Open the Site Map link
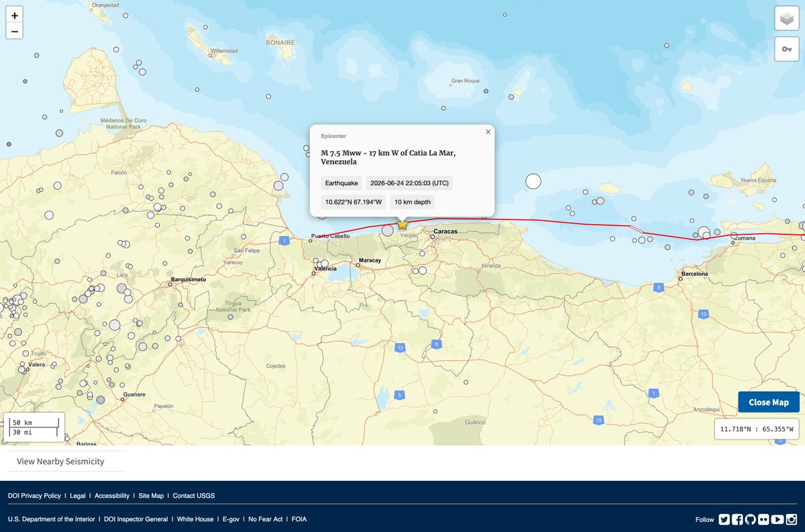The width and height of the screenshot is (805, 532). tap(151, 496)
